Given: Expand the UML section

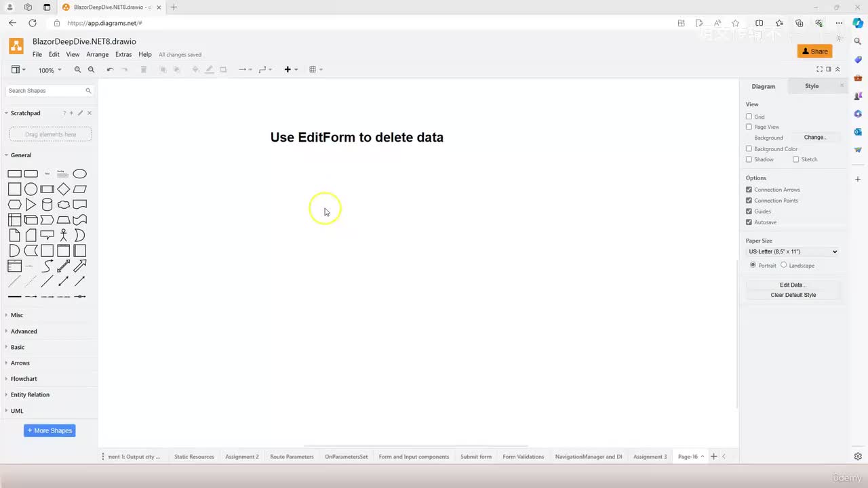Looking at the screenshot, I should 17,411.
